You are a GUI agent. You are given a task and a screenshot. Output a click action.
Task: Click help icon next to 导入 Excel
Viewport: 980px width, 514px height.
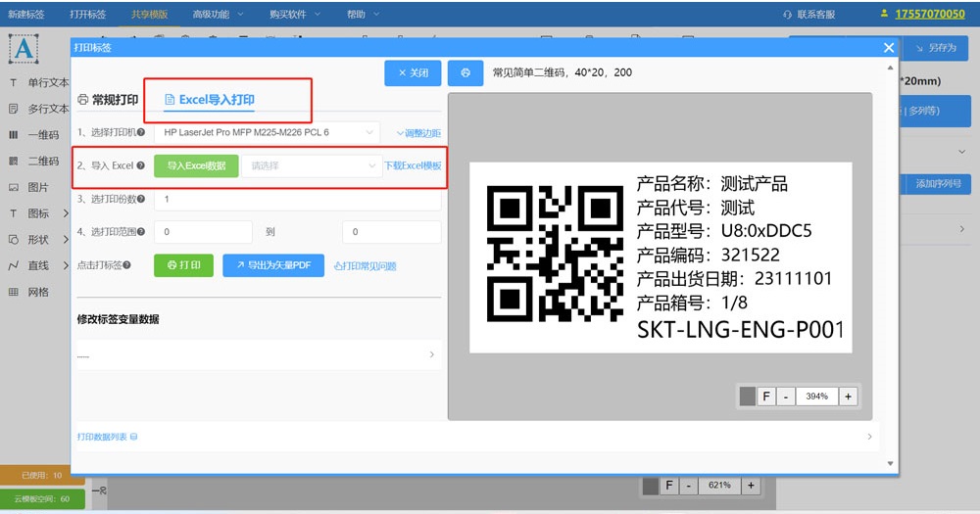click(x=141, y=166)
